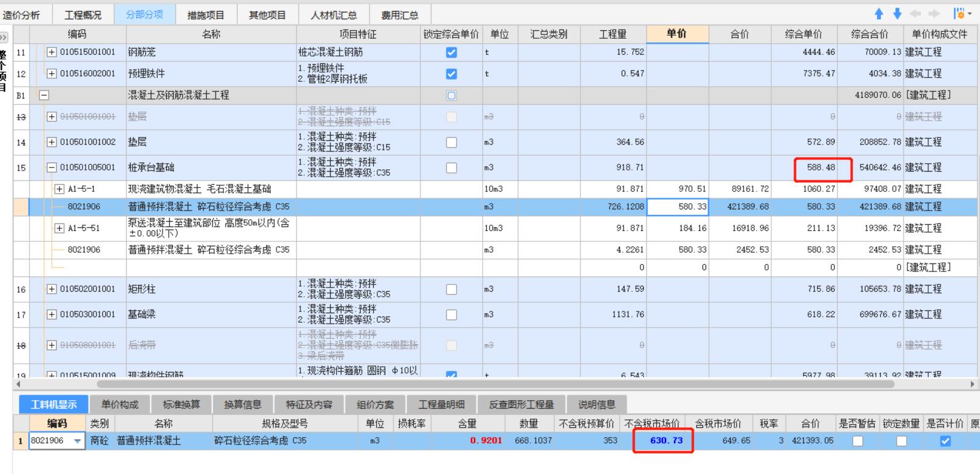Switch to 工程概况 tab
The width and height of the screenshot is (980, 474).
pos(83,15)
